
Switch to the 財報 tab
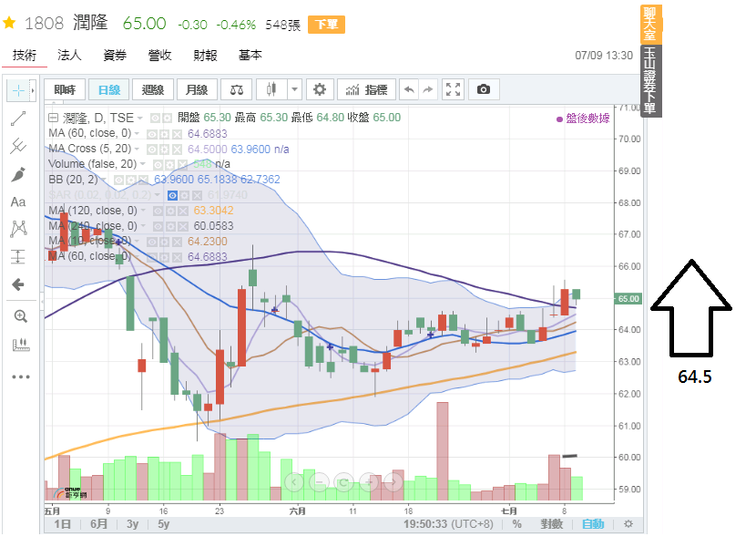click(x=205, y=56)
